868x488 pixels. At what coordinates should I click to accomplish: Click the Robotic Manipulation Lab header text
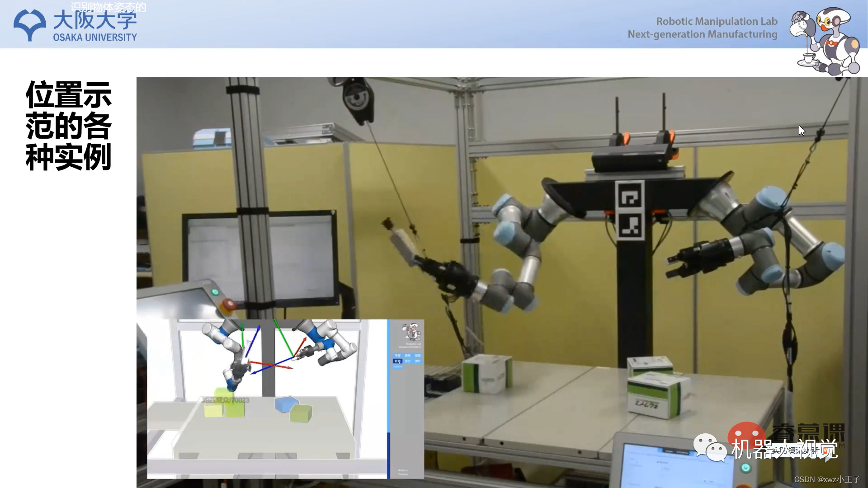(716, 21)
